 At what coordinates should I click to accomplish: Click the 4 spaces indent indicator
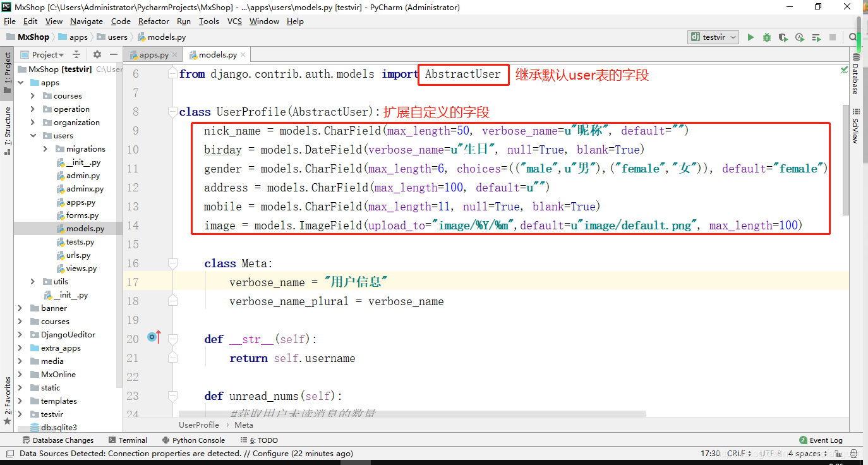807,454
